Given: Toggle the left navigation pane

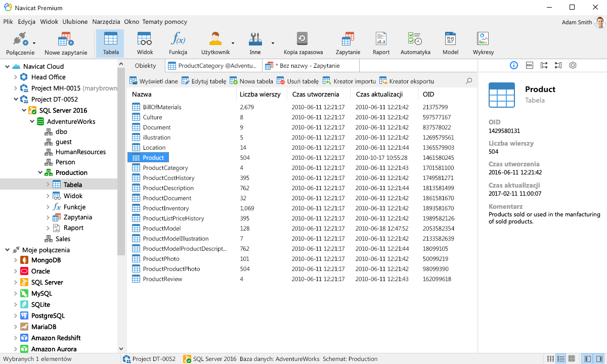Looking at the screenshot, I should coord(587,358).
